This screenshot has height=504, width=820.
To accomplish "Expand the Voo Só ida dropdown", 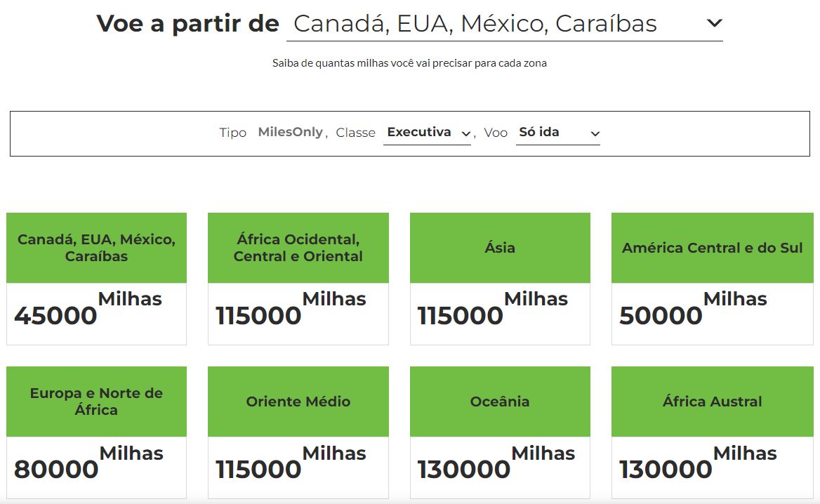I will coord(558,133).
